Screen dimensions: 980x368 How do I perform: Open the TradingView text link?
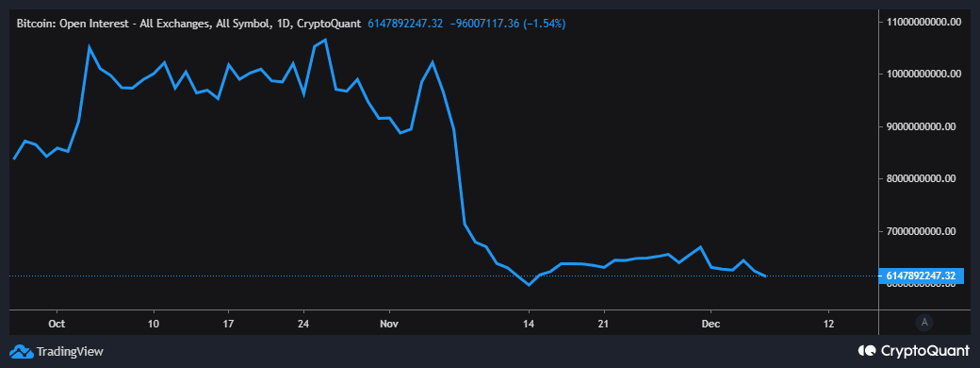tap(70, 351)
